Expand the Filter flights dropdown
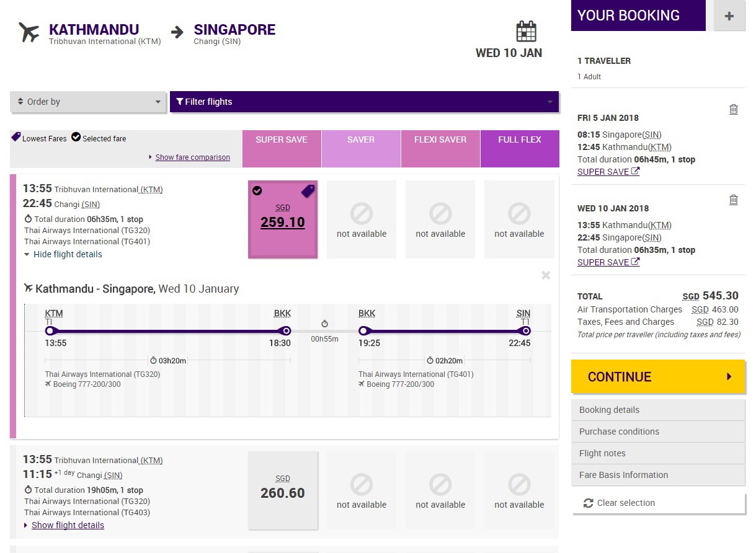 (x=365, y=102)
